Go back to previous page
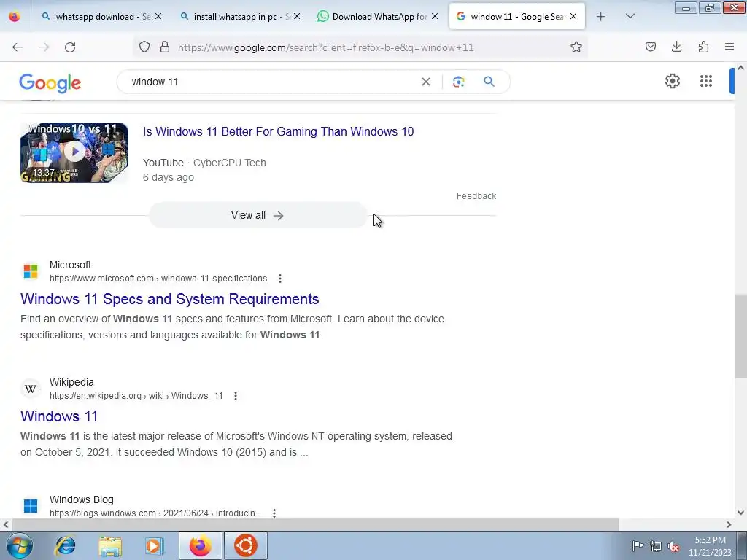747x560 pixels. 18,47
